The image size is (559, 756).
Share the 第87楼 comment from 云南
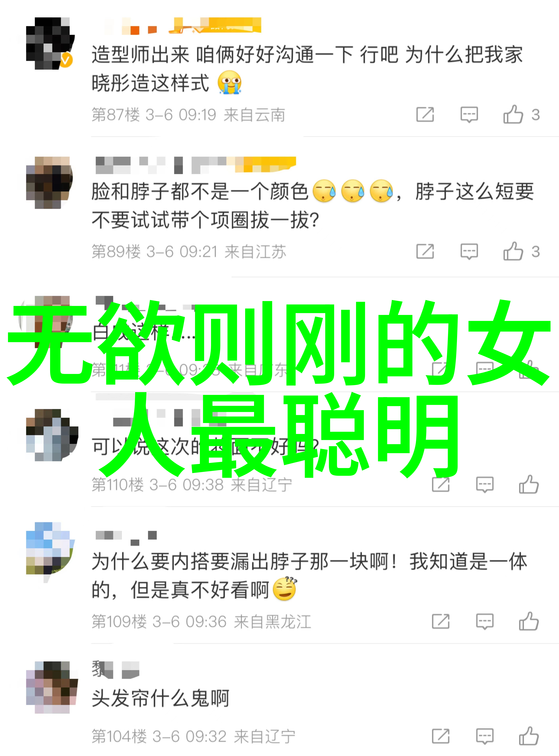click(425, 114)
